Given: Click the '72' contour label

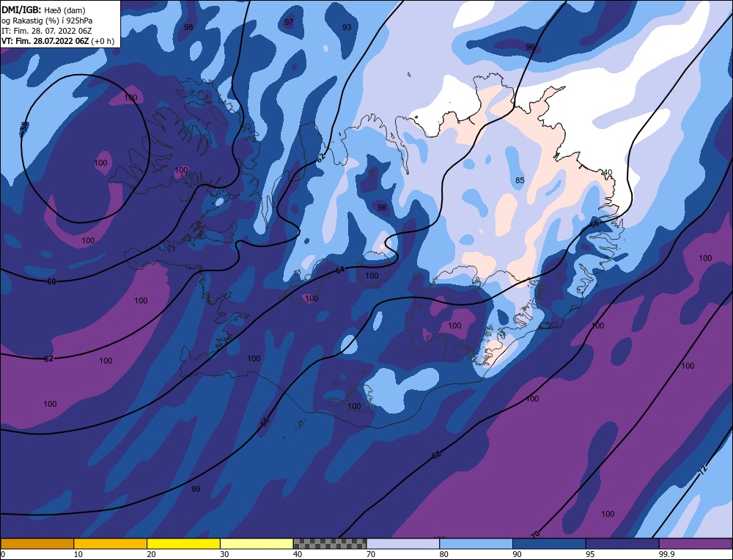Looking at the screenshot, I should [x=703, y=471].
